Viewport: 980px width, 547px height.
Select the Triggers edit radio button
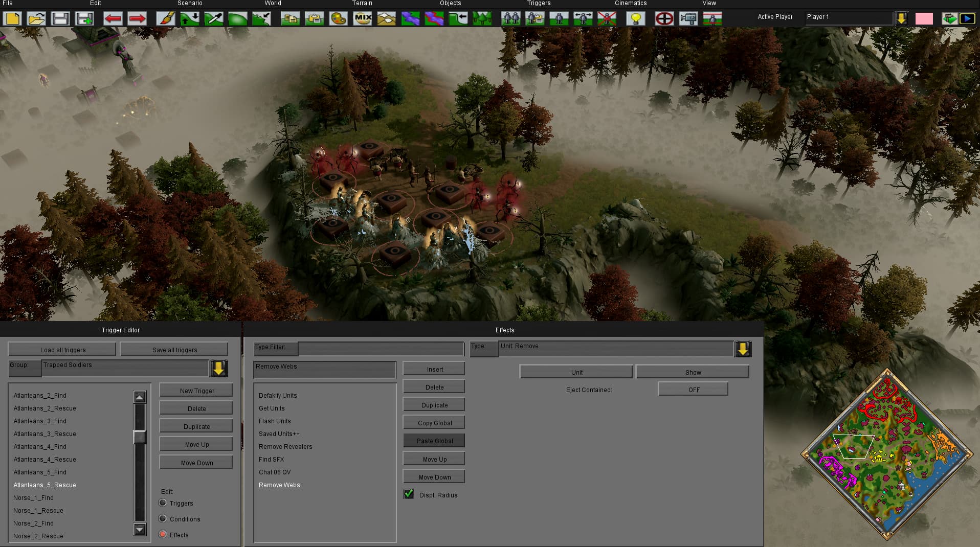163,503
